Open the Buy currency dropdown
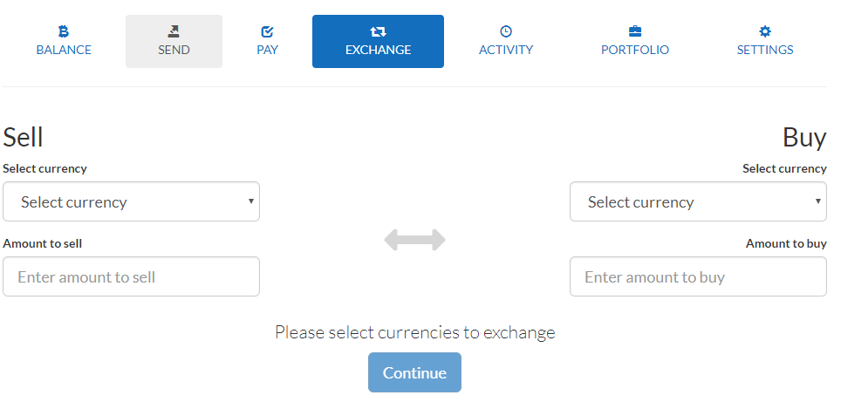Viewport: 868px width, 409px height. pos(698,201)
